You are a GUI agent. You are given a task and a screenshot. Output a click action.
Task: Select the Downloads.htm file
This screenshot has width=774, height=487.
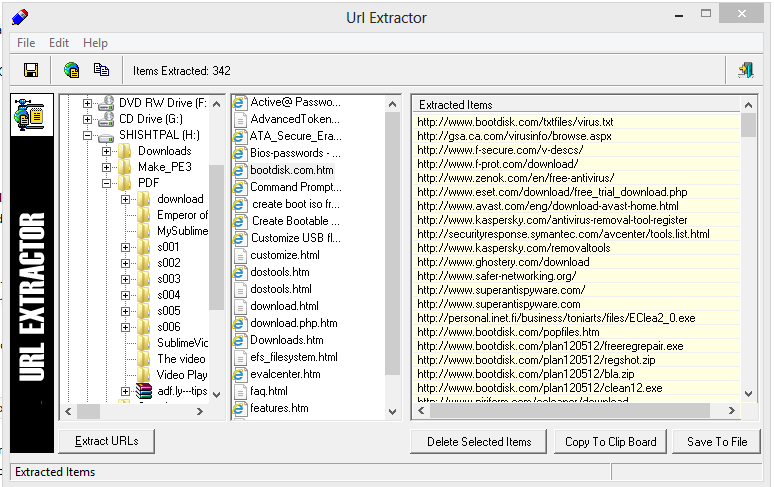(287, 340)
